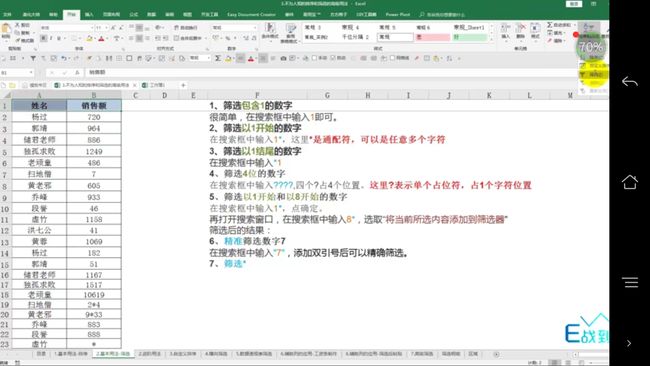Select the pink Bad cell style
Screen dimensions: 650x366
pos(432,37)
